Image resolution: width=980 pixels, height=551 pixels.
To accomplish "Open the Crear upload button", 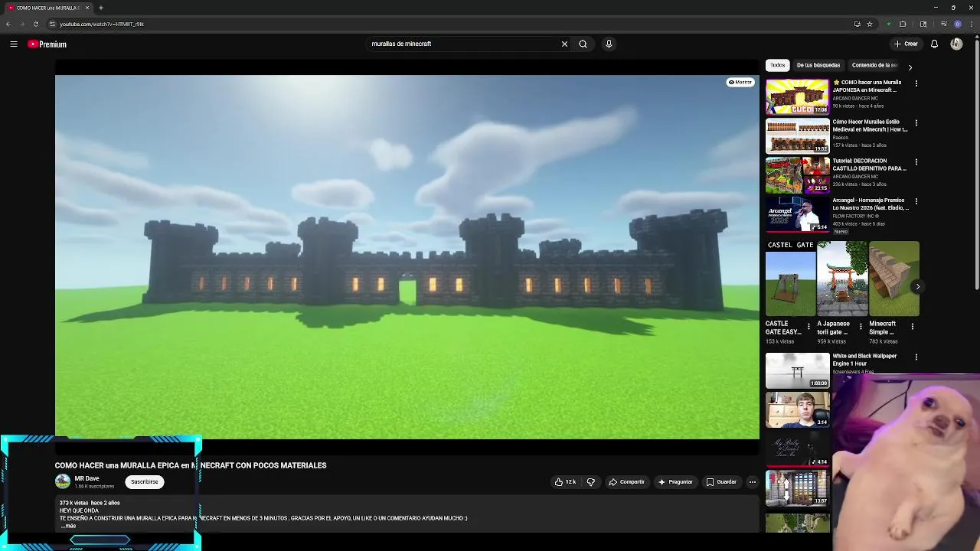I will tap(906, 44).
